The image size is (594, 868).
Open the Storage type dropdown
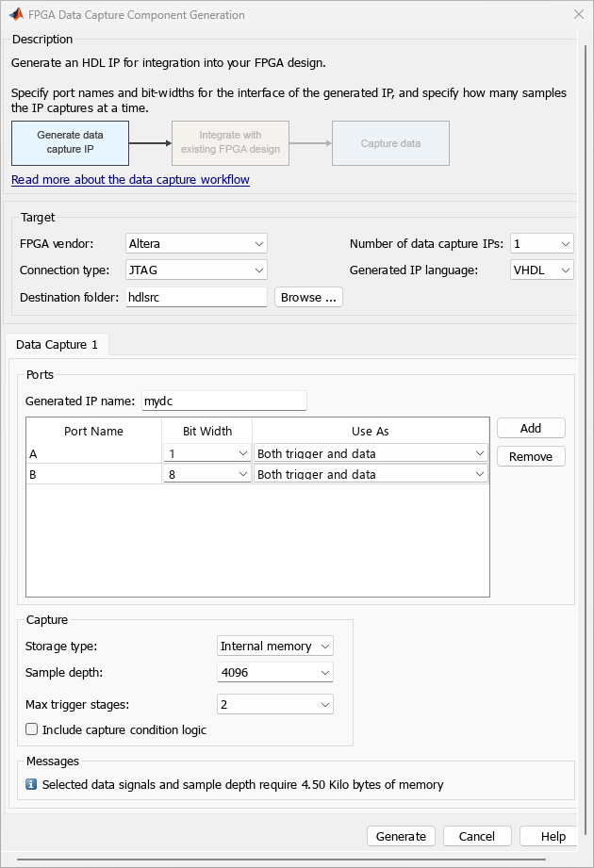[275, 646]
